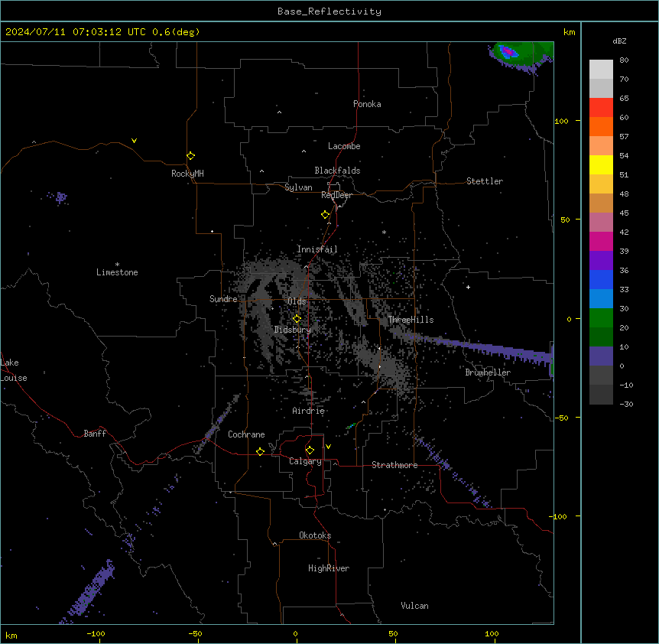This screenshot has height=644, width=659.
Task: Click the Olds label
Action: pyautogui.click(x=297, y=301)
